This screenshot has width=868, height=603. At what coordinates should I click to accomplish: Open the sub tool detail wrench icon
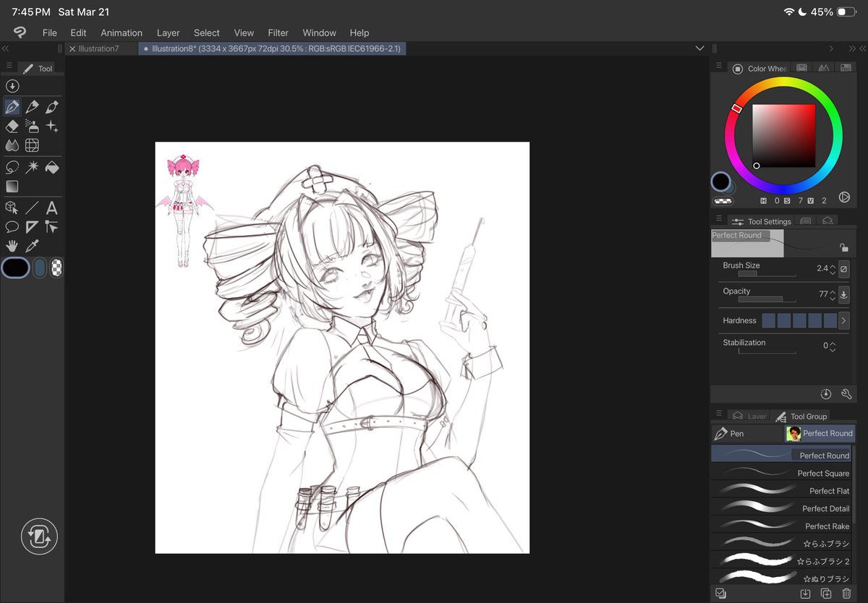[x=846, y=394]
